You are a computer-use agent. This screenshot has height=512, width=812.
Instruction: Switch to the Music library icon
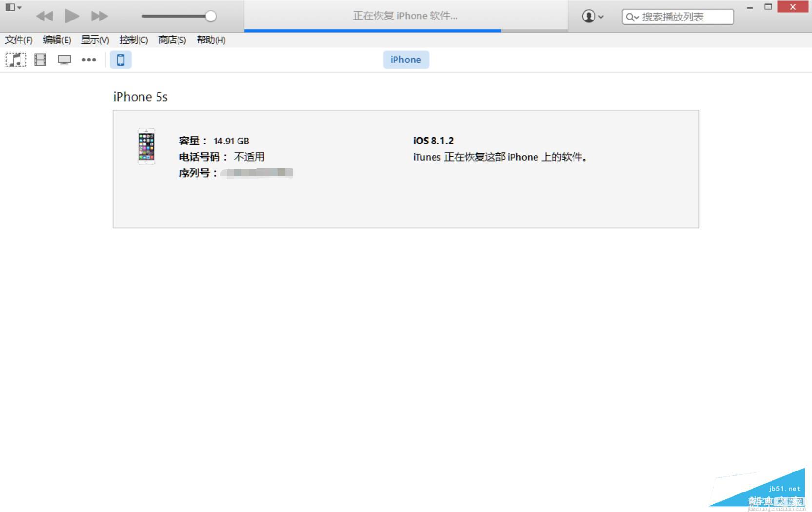[16, 60]
